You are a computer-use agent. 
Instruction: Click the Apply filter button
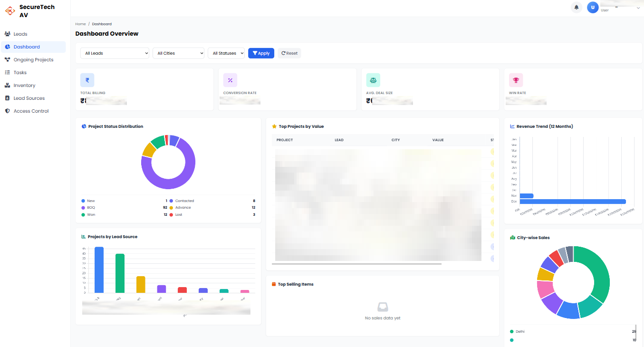point(261,53)
